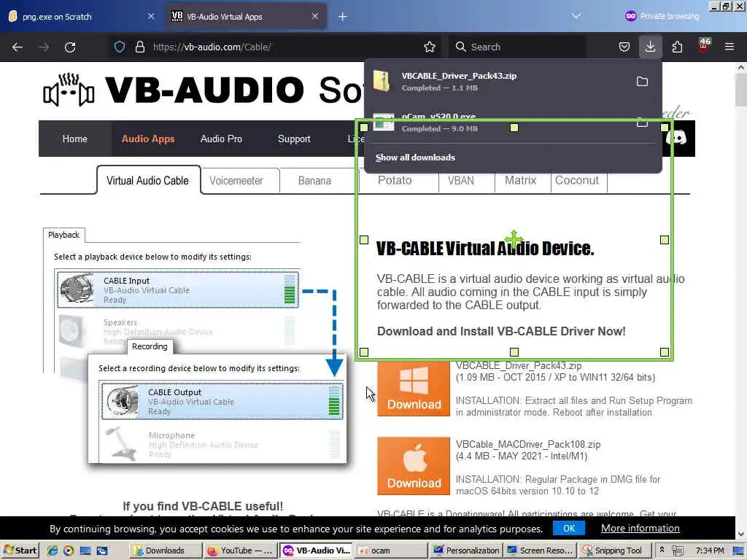Click the Windows Download button
This screenshot has width=747, height=560.
click(414, 388)
